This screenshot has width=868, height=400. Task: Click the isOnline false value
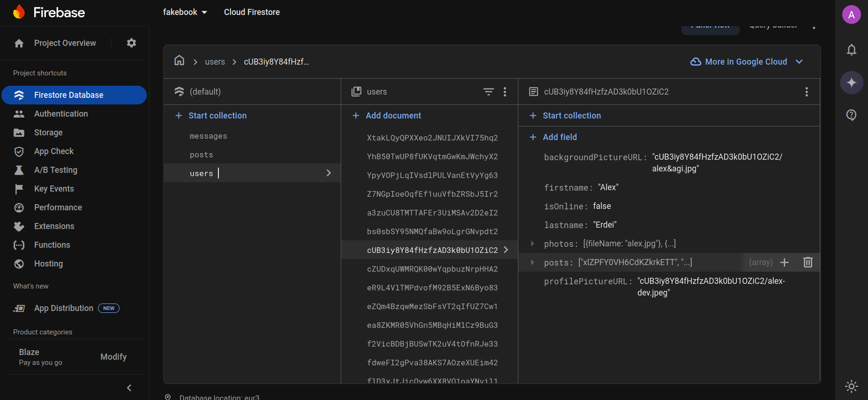click(602, 206)
